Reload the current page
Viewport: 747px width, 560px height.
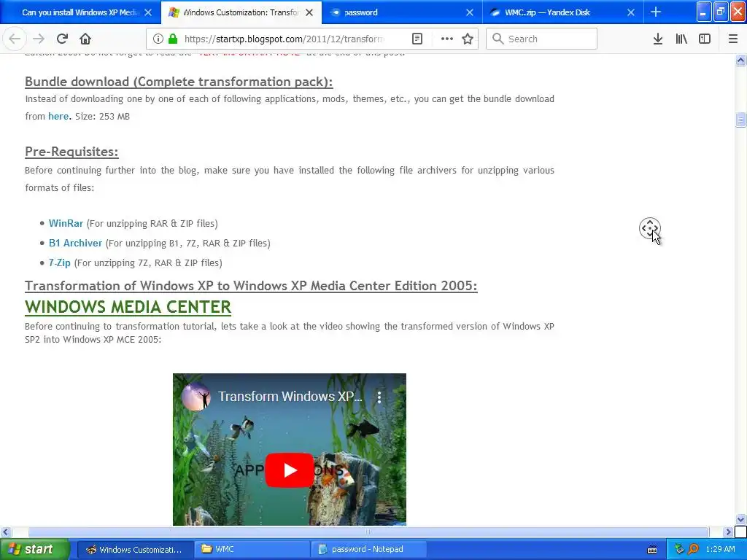tap(62, 39)
